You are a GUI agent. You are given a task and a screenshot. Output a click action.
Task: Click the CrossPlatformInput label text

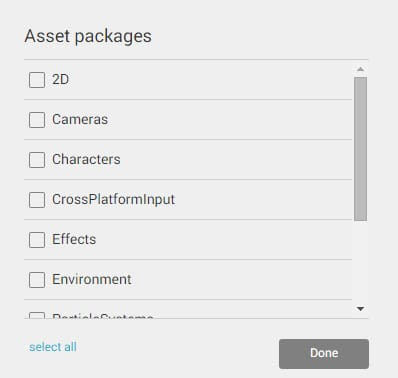click(113, 200)
